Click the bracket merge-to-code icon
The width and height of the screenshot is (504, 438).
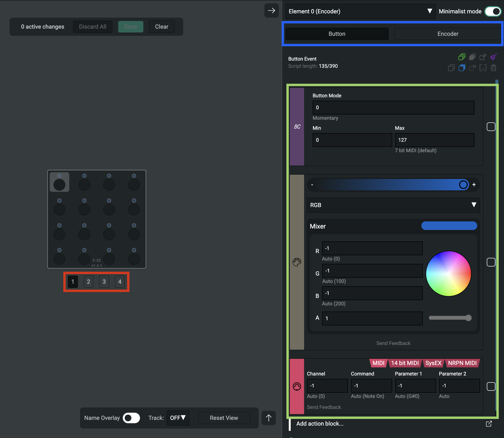pyautogui.click(x=483, y=68)
